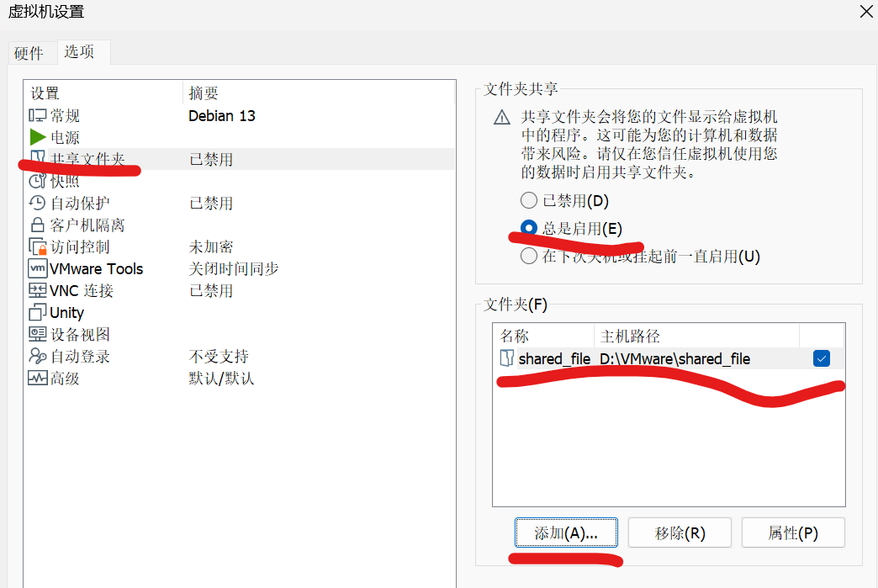Click the 设备视图 device view icon

coord(35,334)
